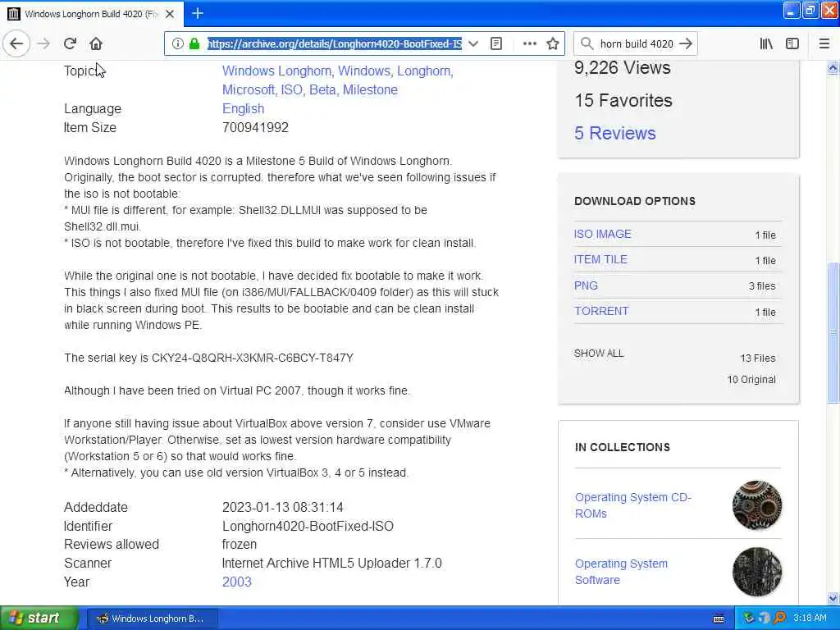
Task: Reload the current page
Action: tap(70, 43)
